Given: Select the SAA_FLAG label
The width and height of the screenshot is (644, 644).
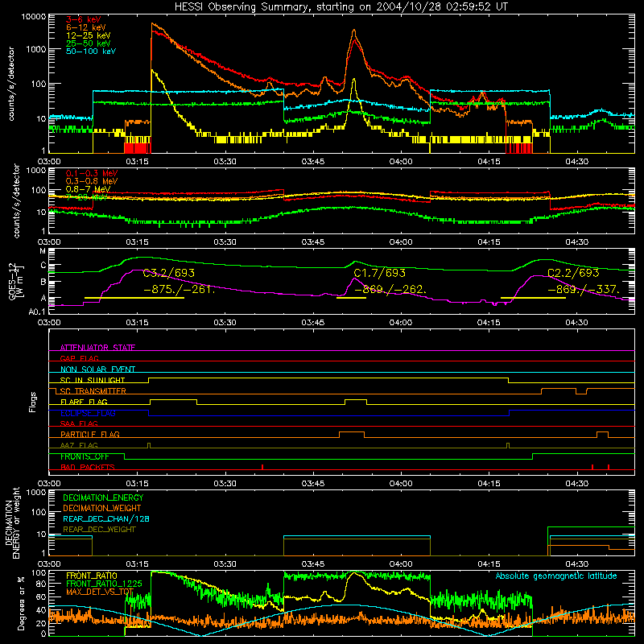Looking at the screenshot, I should pyautogui.click(x=79, y=423).
